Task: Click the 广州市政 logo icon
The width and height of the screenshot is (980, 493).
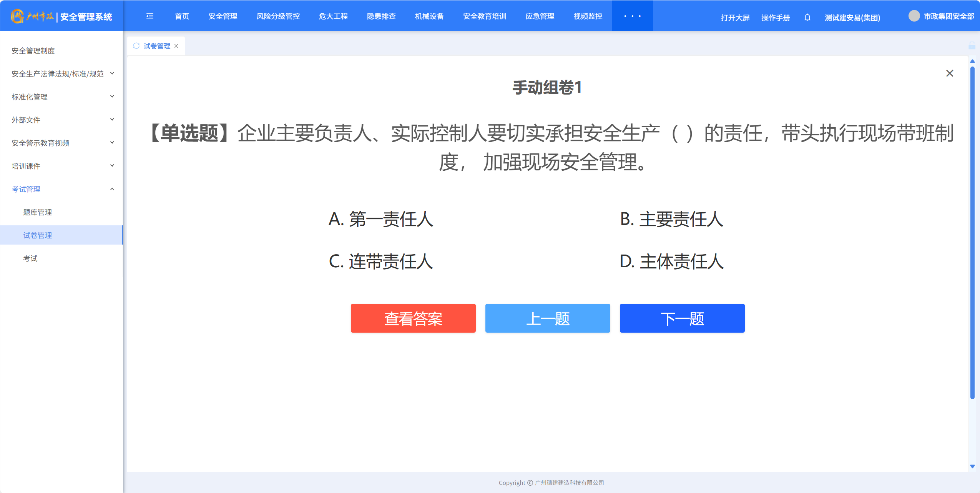Action: coord(17,16)
